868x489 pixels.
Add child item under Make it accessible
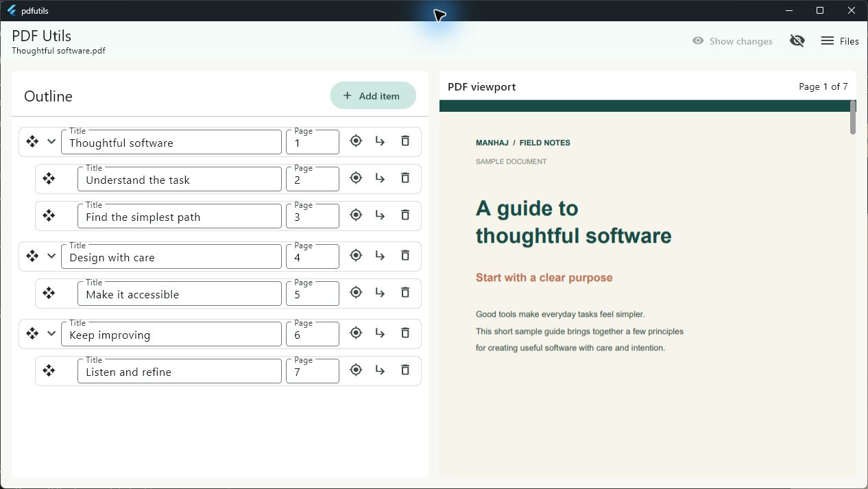[x=380, y=293]
